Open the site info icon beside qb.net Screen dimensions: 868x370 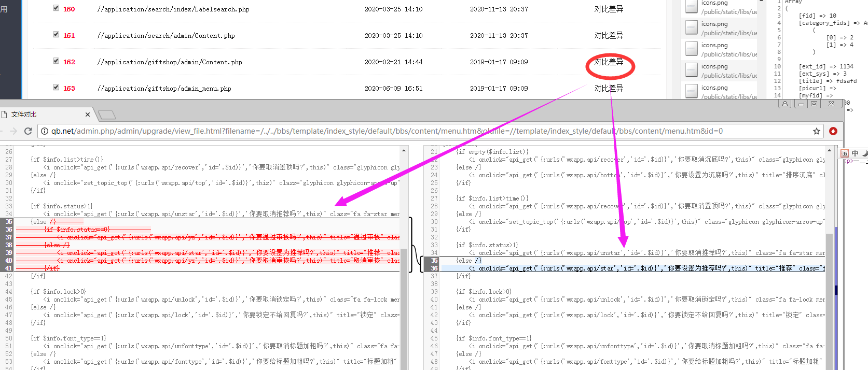point(45,131)
